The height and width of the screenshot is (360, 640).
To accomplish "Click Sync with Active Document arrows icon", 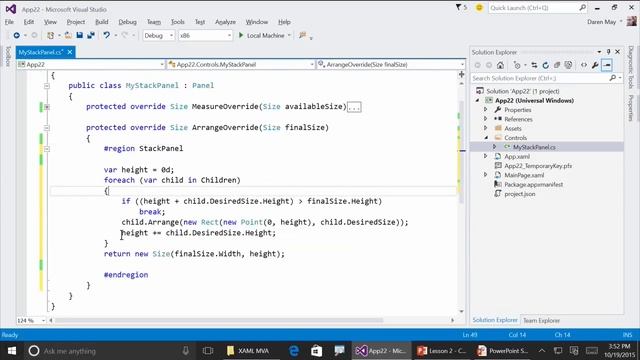I will click(534, 65).
